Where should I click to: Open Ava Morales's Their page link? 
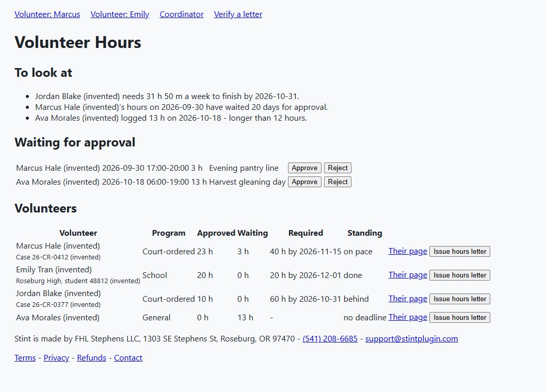408,317
